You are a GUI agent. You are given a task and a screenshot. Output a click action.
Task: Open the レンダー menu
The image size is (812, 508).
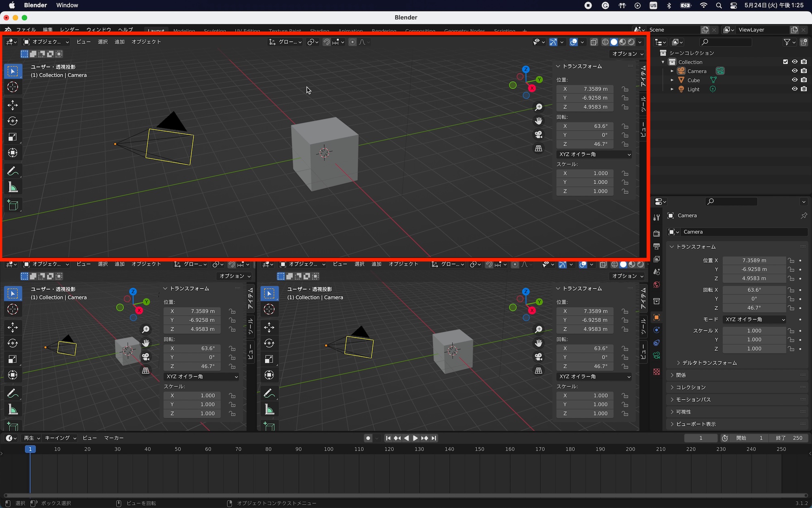[69, 30]
